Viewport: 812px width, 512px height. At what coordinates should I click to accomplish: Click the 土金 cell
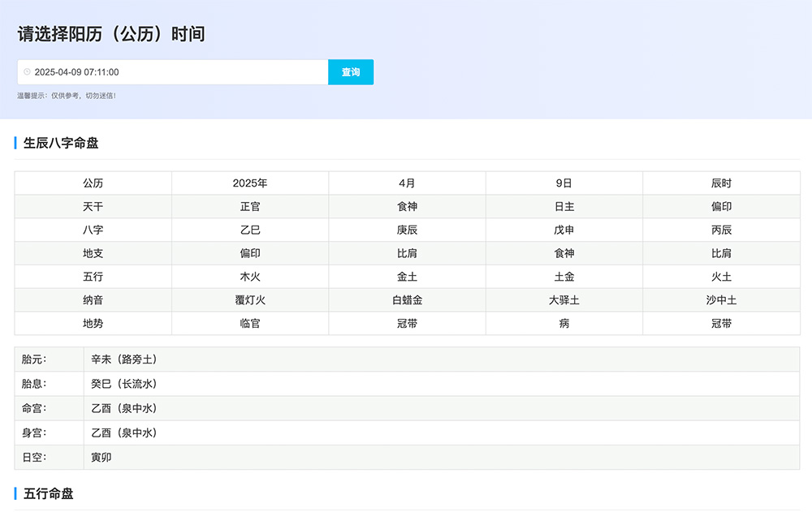564,277
